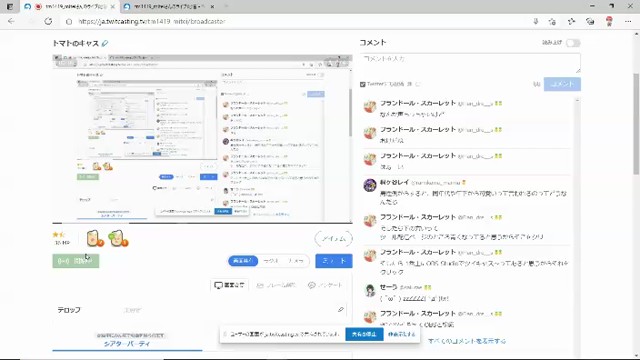The width and height of the screenshot is (640, 360).
Task: Click the blue button next to the mode selector
Action: click(x=333, y=261)
